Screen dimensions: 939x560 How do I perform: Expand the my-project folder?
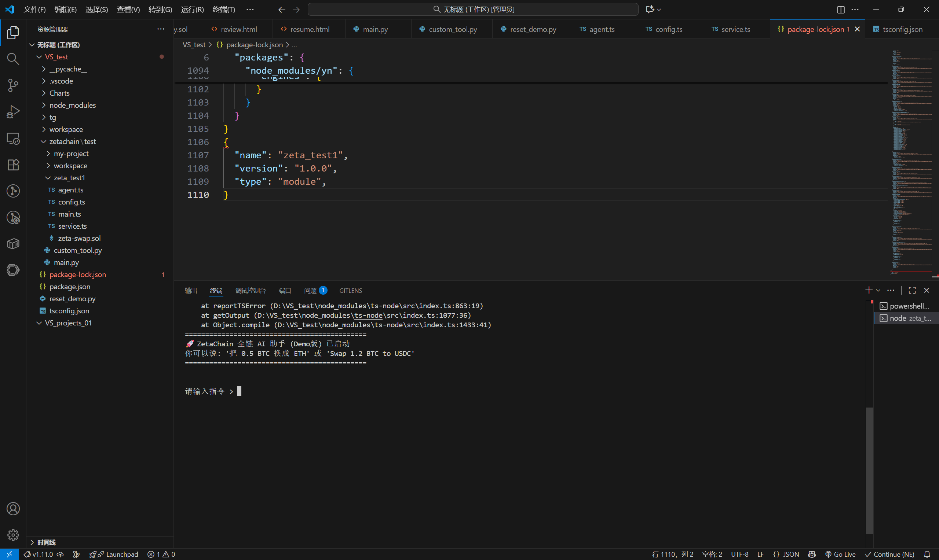point(48,154)
